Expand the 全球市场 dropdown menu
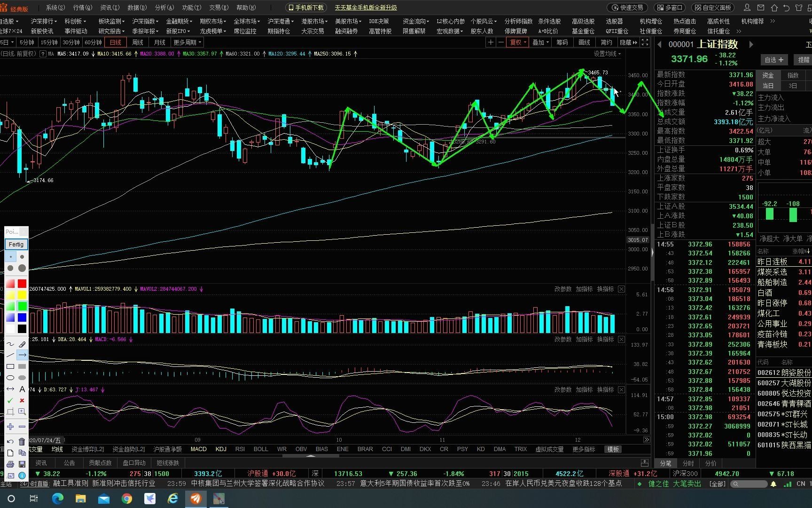Viewport: 812px width, 508px height. (x=247, y=21)
